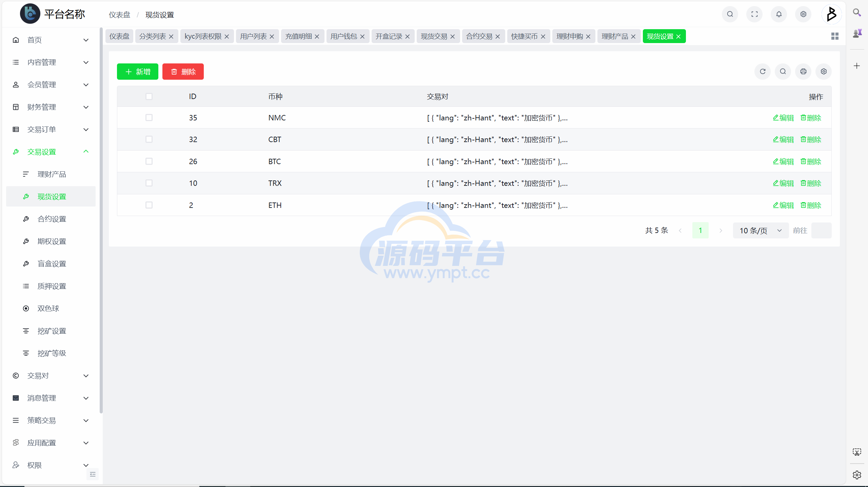Screen dimensions: 868x487
Task: Open the 10 条/页 page size dropdown
Action: 761,231
